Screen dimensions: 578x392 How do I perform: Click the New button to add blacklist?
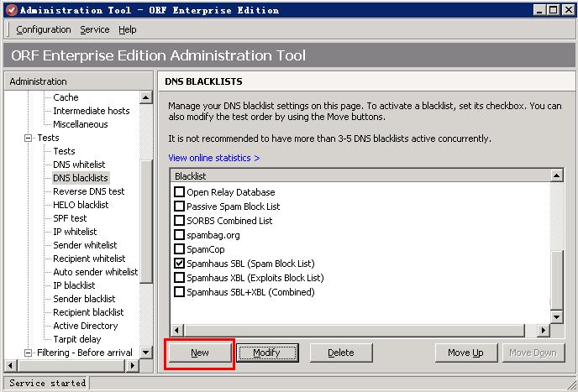pyautogui.click(x=200, y=353)
